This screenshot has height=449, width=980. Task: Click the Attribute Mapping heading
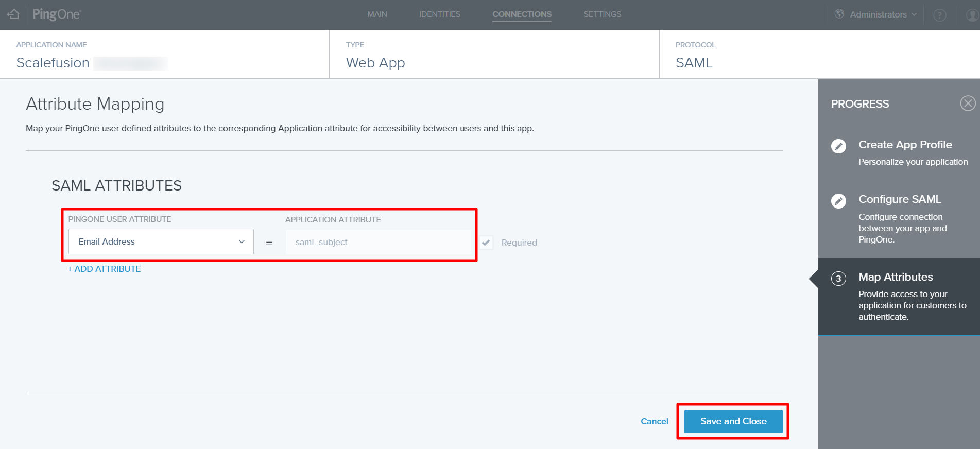[x=95, y=105]
